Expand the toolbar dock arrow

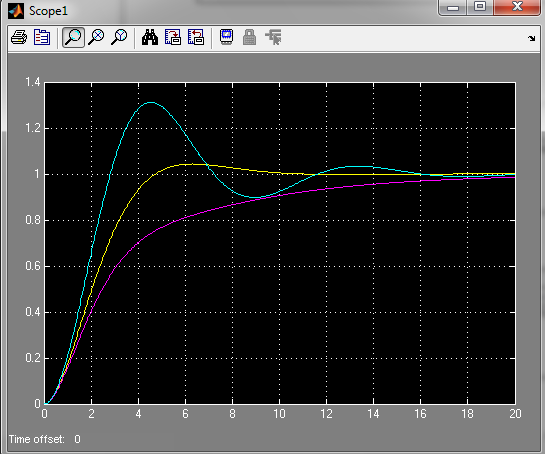pos(531,38)
